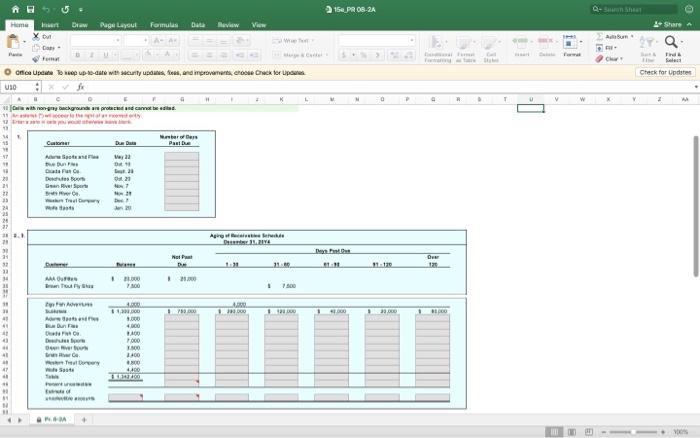Open Sort & Filter options
This screenshot has width=700, height=438.
(648, 48)
